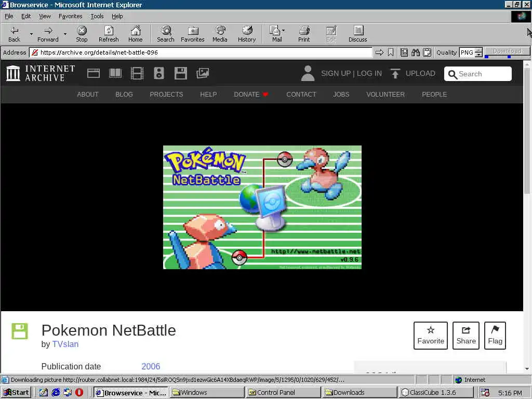Open the Internet Archive Texts book icon
The width and height of the screenshot is (532, 399).
pyautogui.click(x=115, y=73)
